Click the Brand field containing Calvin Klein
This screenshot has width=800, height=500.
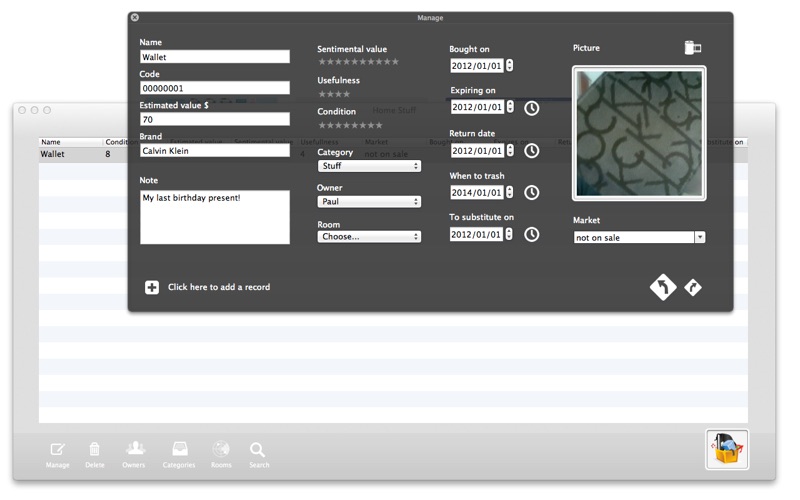(215, 151)
